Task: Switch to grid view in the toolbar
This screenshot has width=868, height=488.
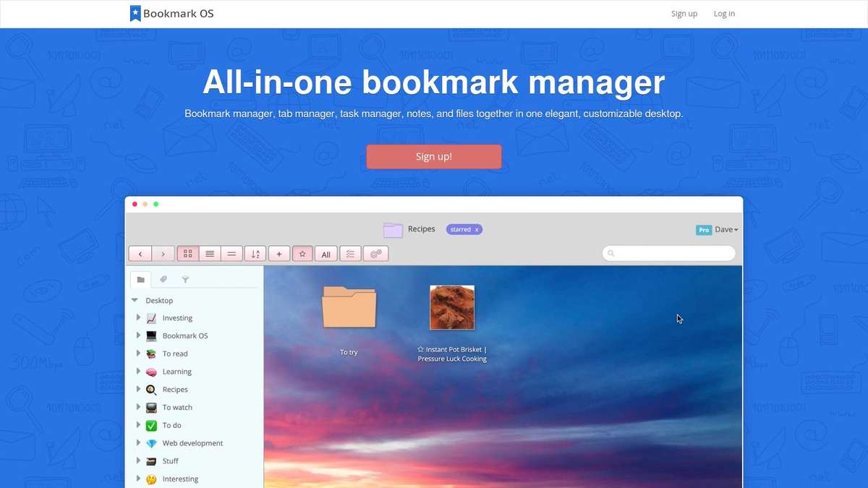Action: click(187, 253)
